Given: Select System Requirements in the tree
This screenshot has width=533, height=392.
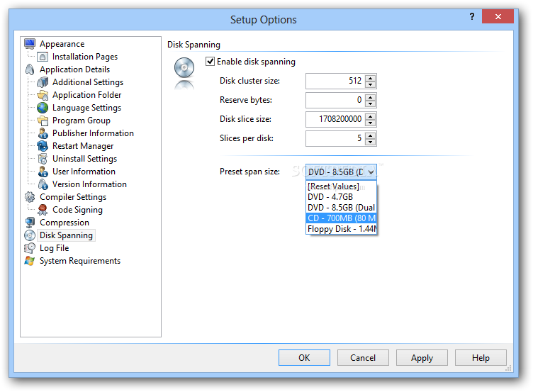Looking at the screenshot, I should point(80,261).
